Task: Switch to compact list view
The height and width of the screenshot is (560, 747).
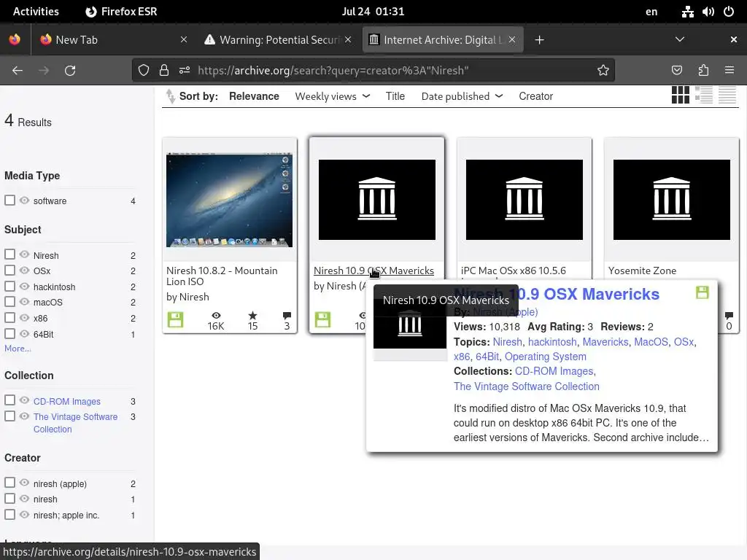Action: (x=727, y=95)
